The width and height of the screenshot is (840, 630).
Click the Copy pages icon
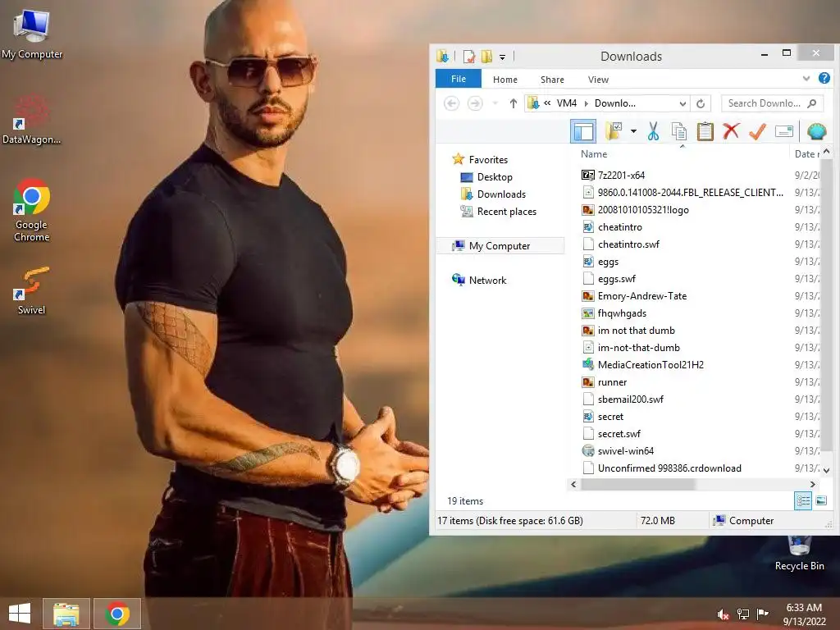(678, 131)
